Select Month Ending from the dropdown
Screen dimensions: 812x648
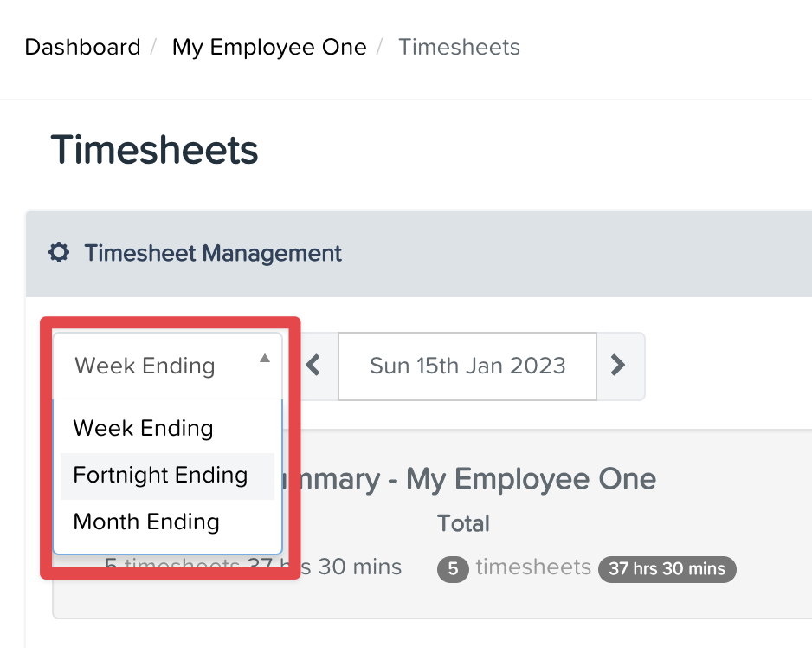tap(145, 522)
